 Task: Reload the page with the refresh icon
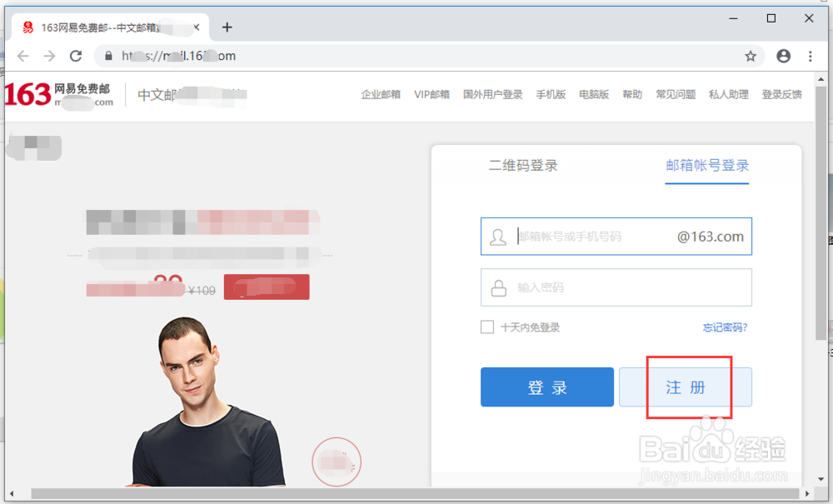(x=76, y=56)
